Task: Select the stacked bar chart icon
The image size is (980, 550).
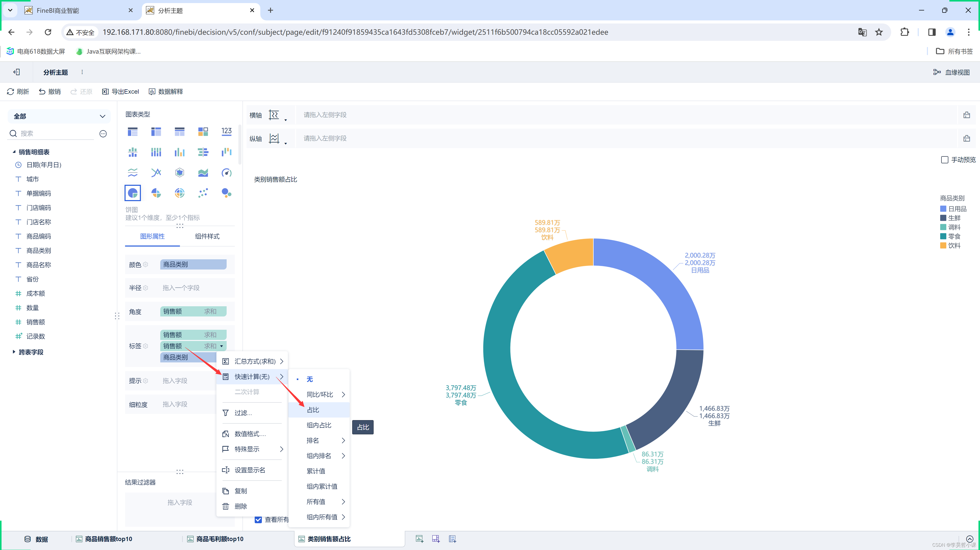Action: 156,151
